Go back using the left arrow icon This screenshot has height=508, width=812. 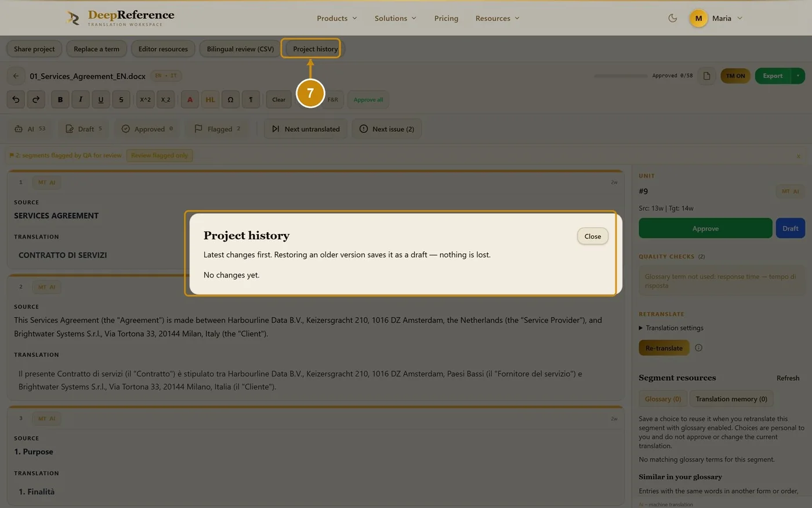[x=16, y=75]
